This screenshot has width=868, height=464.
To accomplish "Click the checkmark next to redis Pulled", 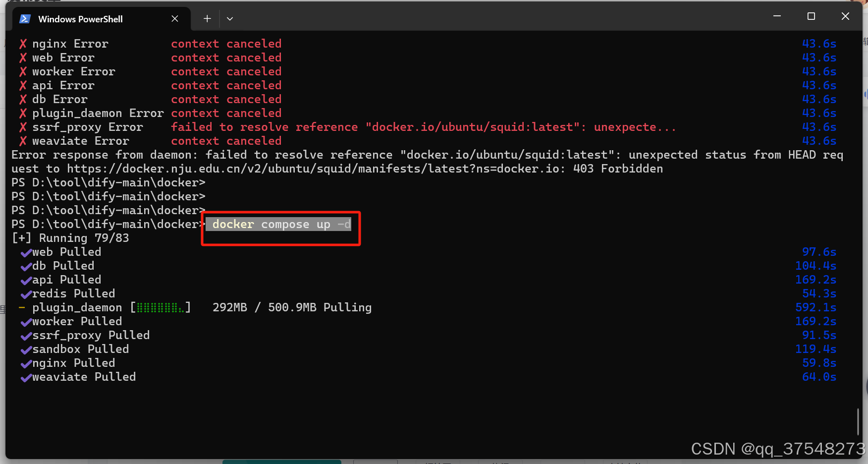I will pyautogui.click(x=26, y=294).
